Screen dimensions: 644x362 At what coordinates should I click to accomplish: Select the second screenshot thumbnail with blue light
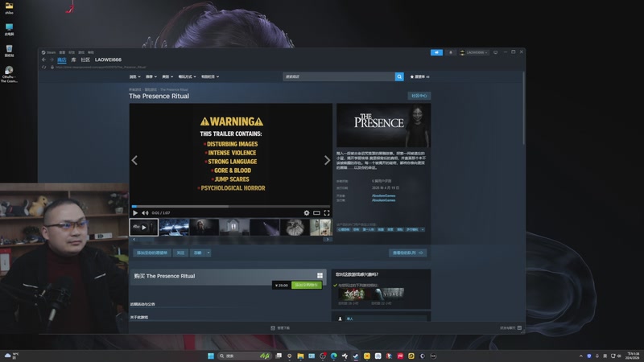(174, 228)
